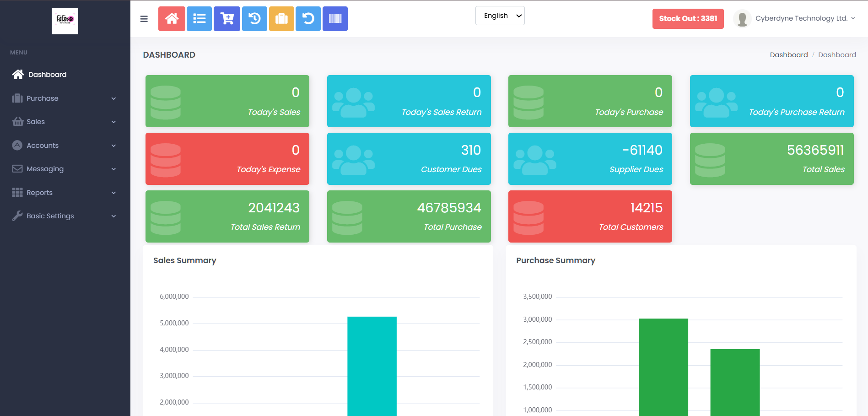Open the orange briefcase toolbar icon

(281, 19)
